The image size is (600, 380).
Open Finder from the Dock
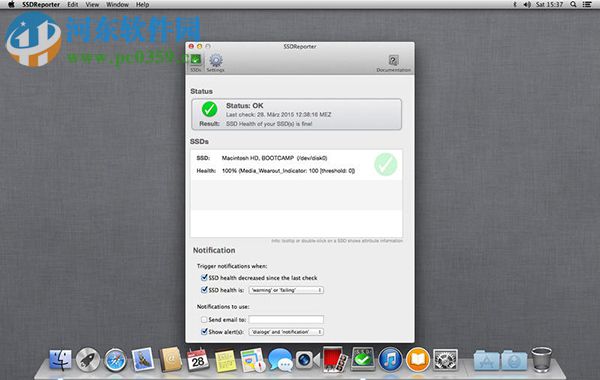60,360
